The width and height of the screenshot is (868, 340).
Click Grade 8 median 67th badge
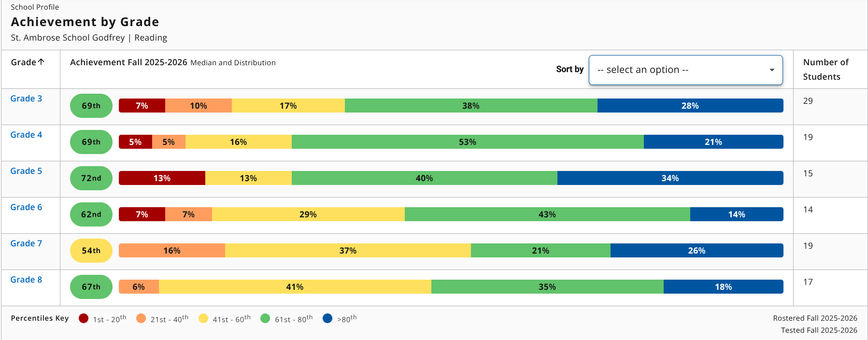(91, 287)
